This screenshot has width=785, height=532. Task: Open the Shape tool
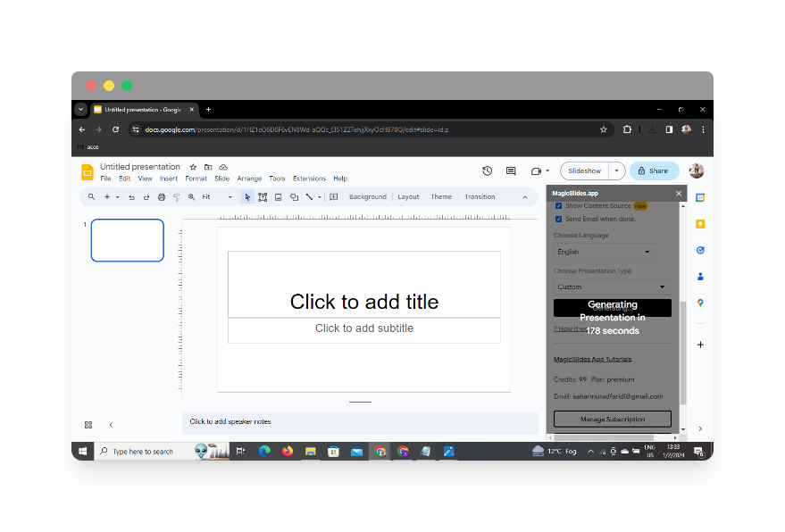(x=295, y=197)
